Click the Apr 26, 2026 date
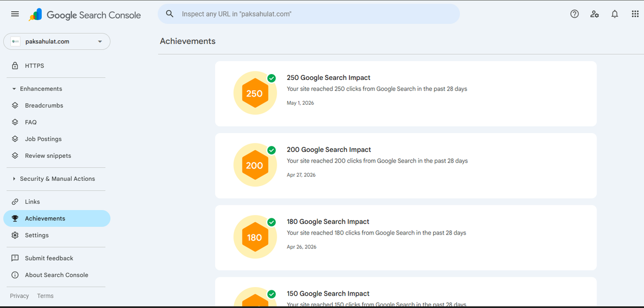This screenshot has height=308, width=644. [302, 247]
